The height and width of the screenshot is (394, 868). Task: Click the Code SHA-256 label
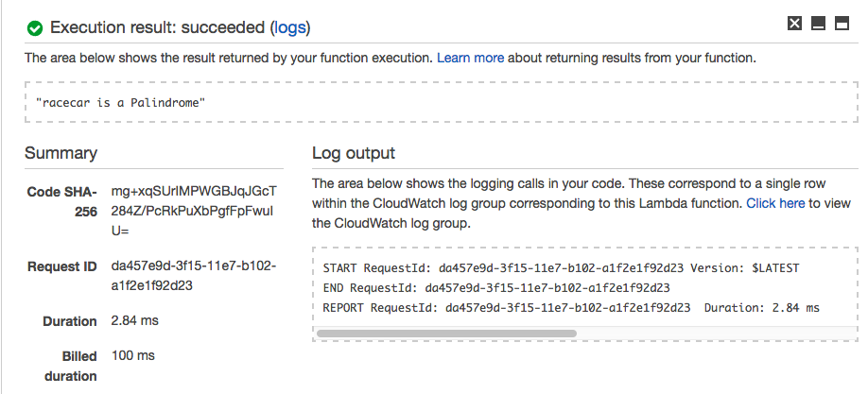point(62,201)
